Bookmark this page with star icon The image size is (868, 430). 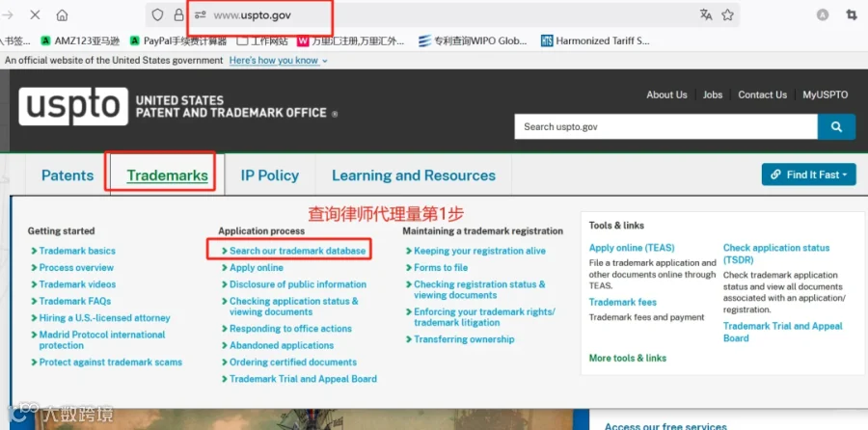pos(727,14)
